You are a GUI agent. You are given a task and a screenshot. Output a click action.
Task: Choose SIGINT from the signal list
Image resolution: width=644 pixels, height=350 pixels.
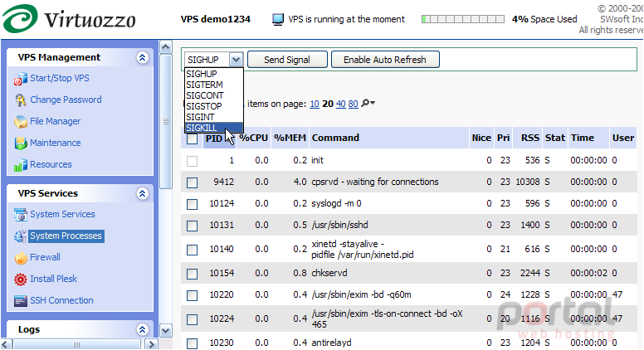(214, 117)
